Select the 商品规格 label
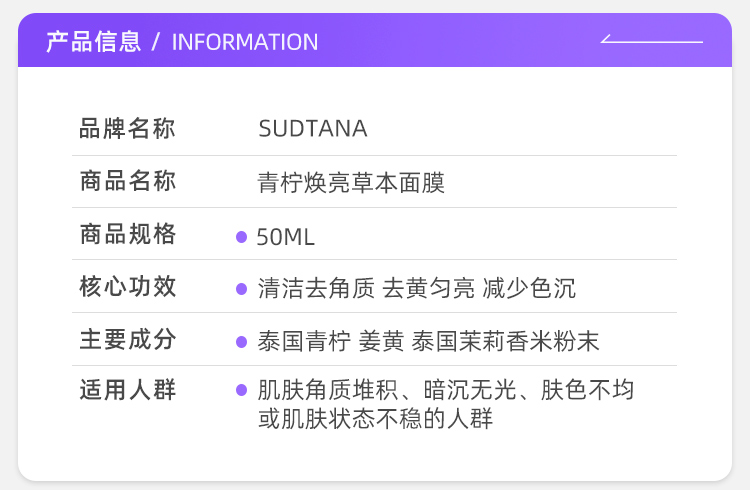Viewport: 750px width, 490px height. [x=127, y=235]
